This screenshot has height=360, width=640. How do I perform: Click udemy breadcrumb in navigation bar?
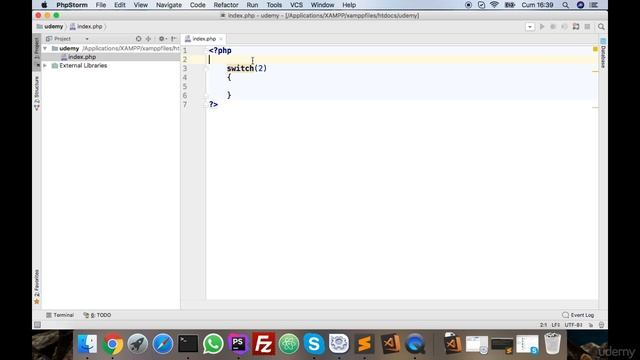pos(50,27)
